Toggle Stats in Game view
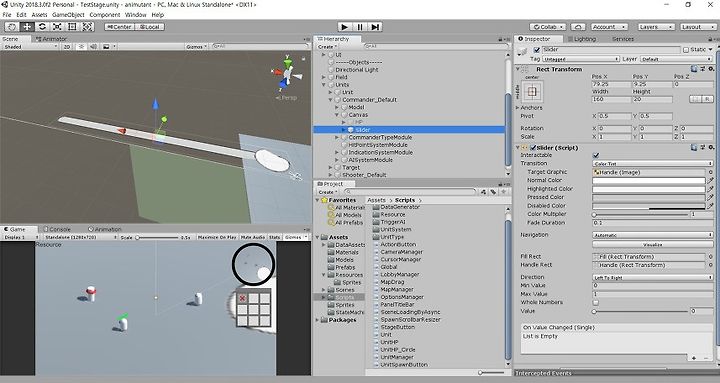Viewport: 720px width, 383px height. coord(275,237)
